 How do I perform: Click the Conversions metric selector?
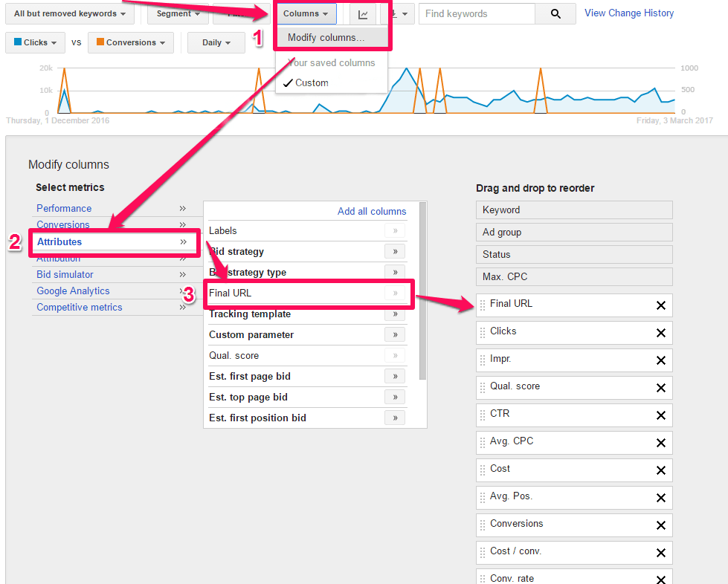[130, 42]
